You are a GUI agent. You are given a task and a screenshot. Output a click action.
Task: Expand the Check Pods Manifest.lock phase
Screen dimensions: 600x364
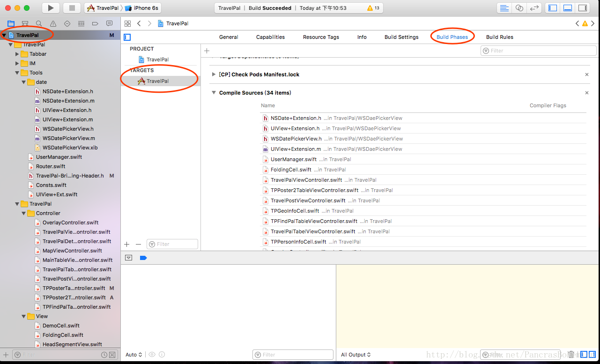[214, 74]
